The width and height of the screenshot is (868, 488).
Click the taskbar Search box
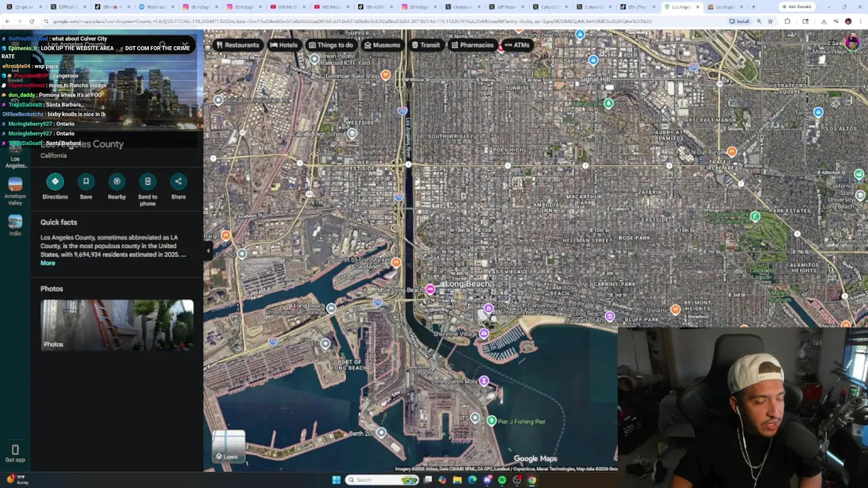click(382, 480)
